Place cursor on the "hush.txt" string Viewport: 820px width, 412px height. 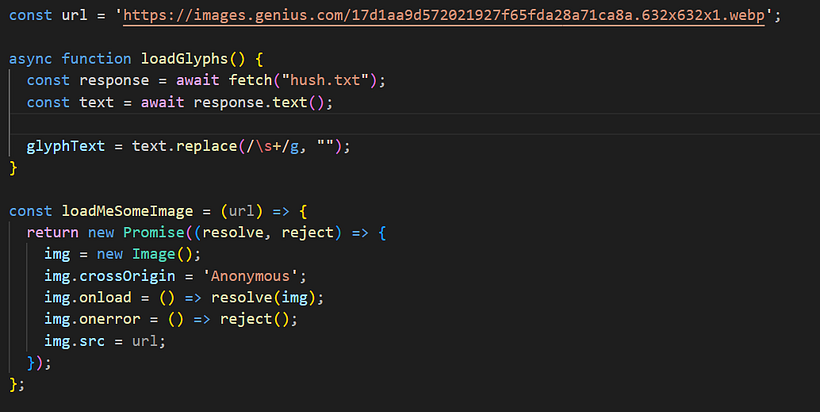(343, 80)
